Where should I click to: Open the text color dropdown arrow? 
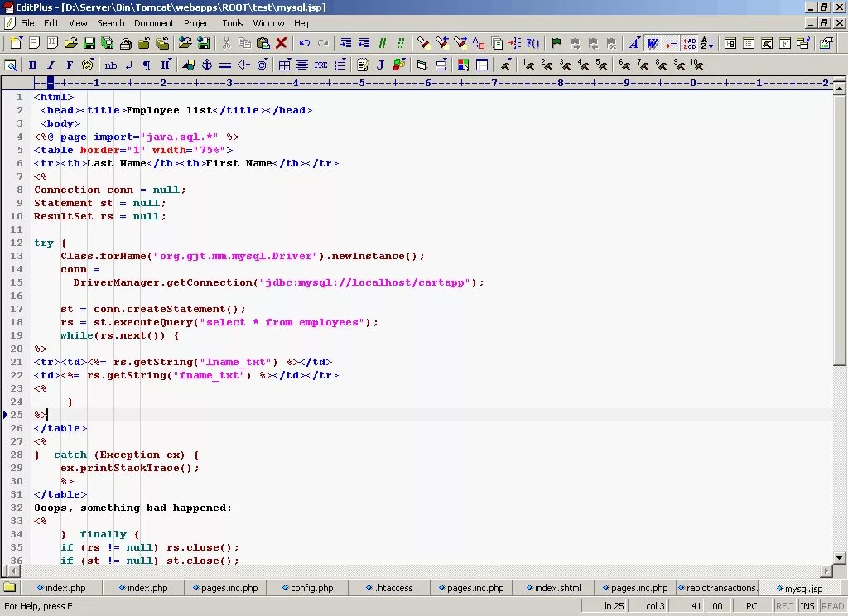(x=638, y=37)
